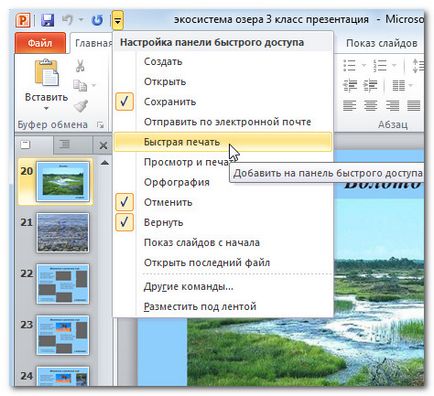
Task: Open the Undo history dropdown arrow
Action: 81,20
